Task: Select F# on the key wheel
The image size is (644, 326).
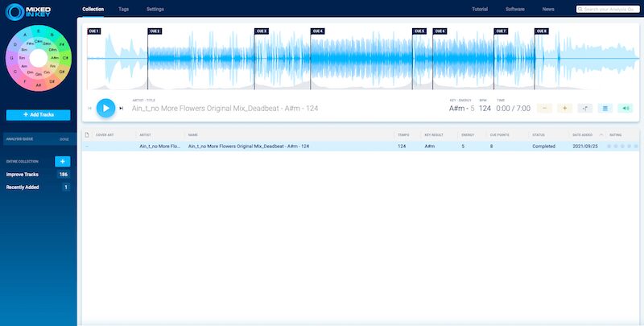Action: tap(62, 44)
